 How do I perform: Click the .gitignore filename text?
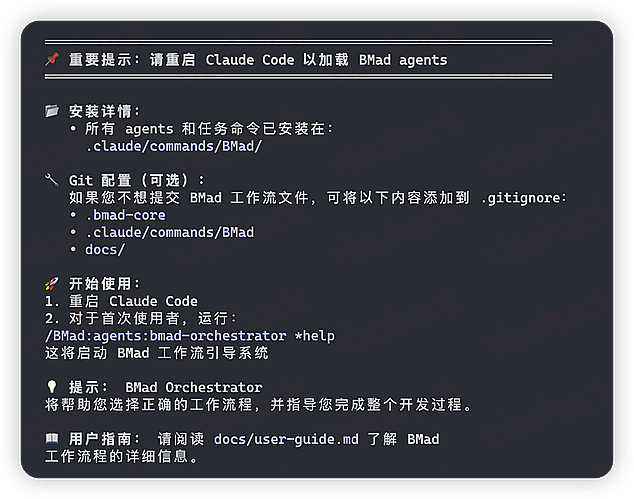[x=523, y=198]
